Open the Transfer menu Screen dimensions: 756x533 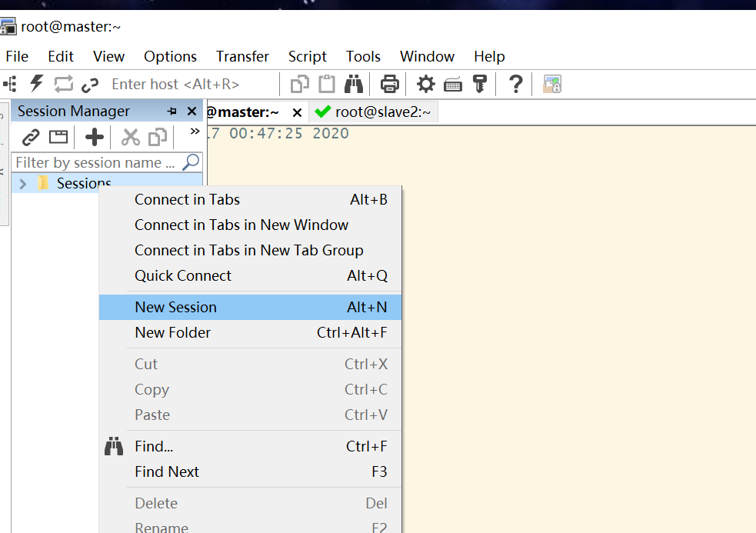[x=242, y=56]
